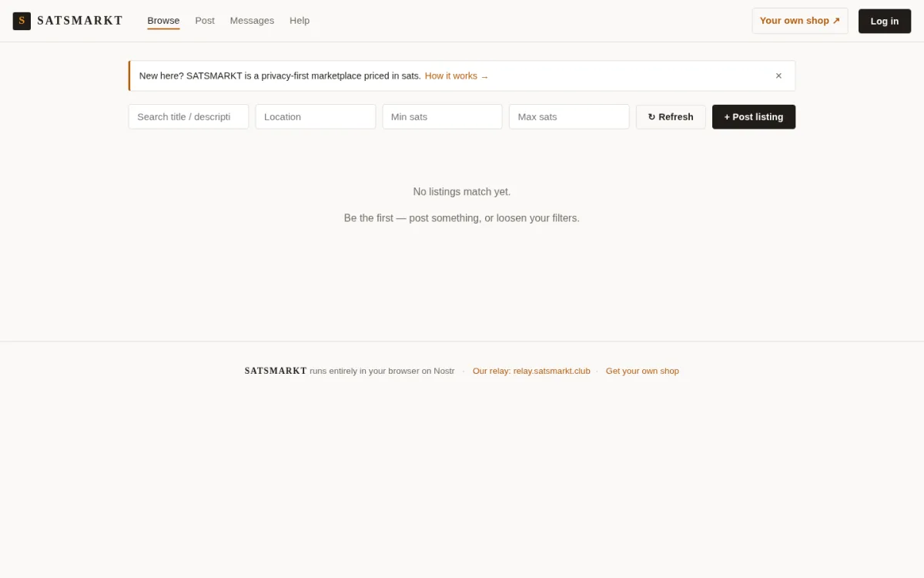The width and height of the screenshot is (924, 578).
Task: Click the Post listing button
Action: pyautogui.click(x=754, y=117)
